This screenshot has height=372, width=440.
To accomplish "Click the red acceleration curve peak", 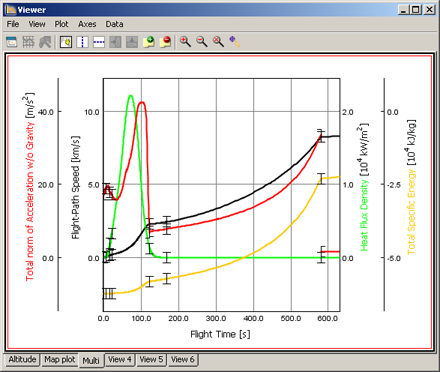I will pos(142,102).
